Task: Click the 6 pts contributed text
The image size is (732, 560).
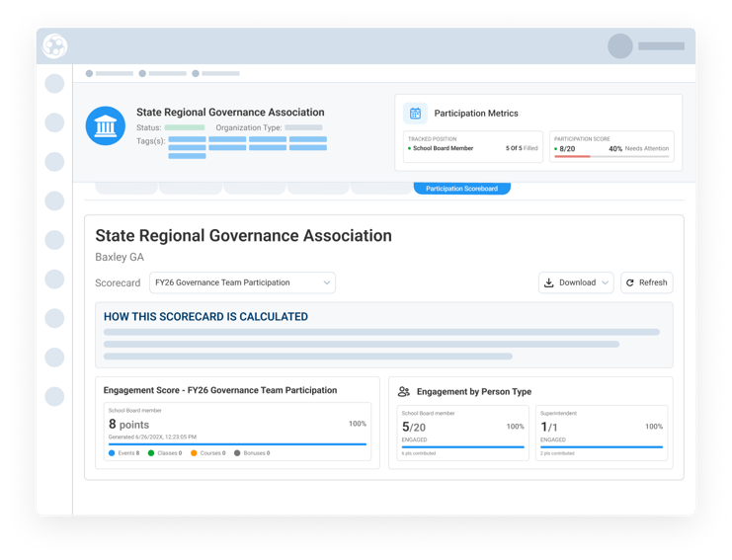Action: [419, 453]
